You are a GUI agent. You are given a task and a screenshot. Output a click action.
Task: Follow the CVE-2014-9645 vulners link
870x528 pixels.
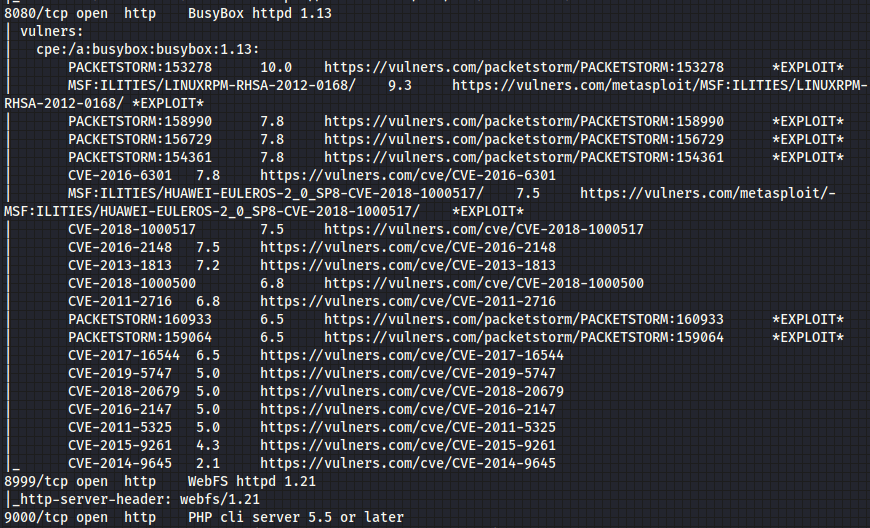[407, 463]
